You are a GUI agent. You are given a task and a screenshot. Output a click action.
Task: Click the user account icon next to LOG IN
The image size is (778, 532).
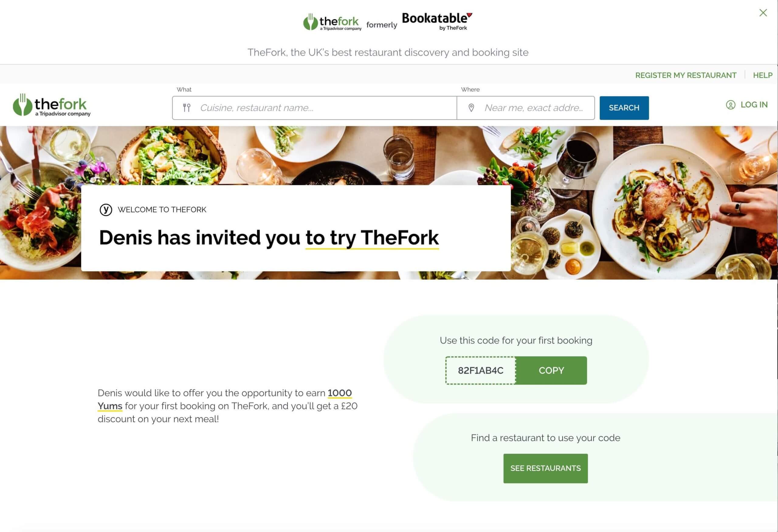click(731, 105)
